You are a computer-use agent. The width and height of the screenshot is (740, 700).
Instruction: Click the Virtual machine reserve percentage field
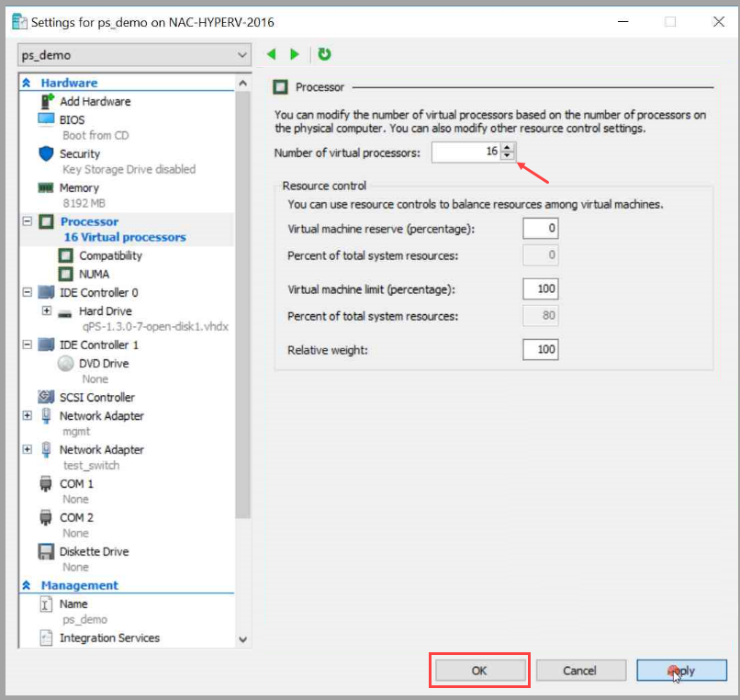pyautogui.click(x=540, y=229)
